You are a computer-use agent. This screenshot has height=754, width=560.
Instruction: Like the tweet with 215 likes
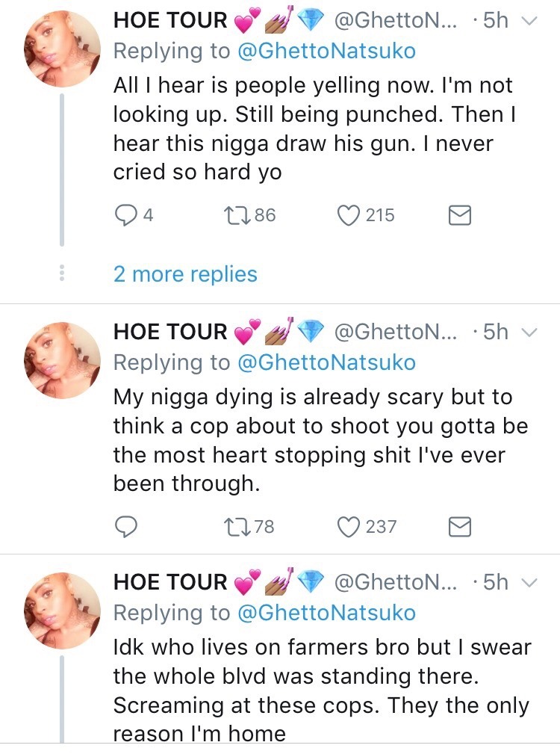point(348,216)
